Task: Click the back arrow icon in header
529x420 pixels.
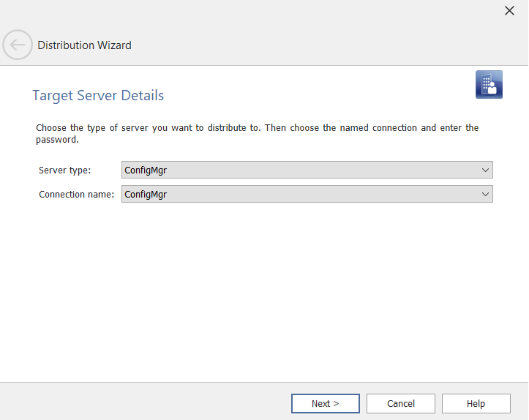Action: coord(18,45)
